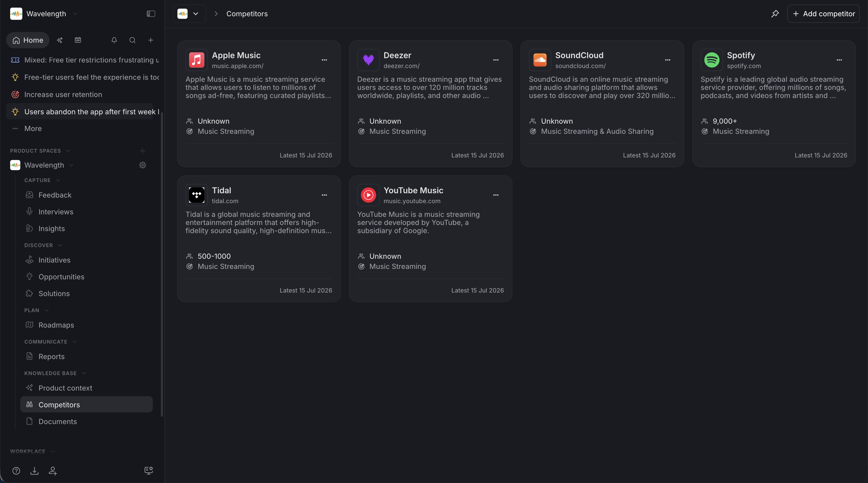Pin the Competitors page
Screen dimensions: 868x483
pyautogui.click(x=775, y=14)
